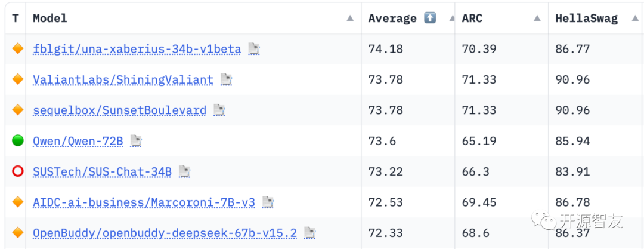Image resolution: width=644 pixels, height=249 pixels.
Task: Click the green circle type icon for Qwen-72B
Action: pyautogui.click(x=17, y=141)
